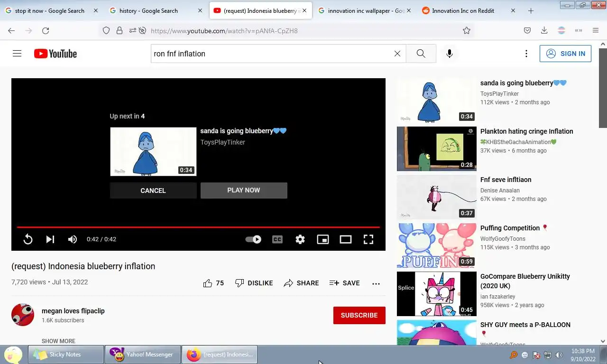Image resolution: width=607 pixels, height=364 pixels.
Task: Share the video
Action: pos(301,283)
